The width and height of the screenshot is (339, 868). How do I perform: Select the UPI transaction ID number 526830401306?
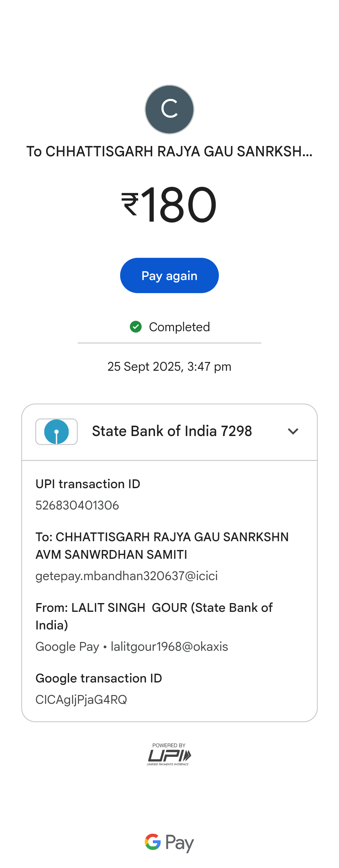pos(77,505)
